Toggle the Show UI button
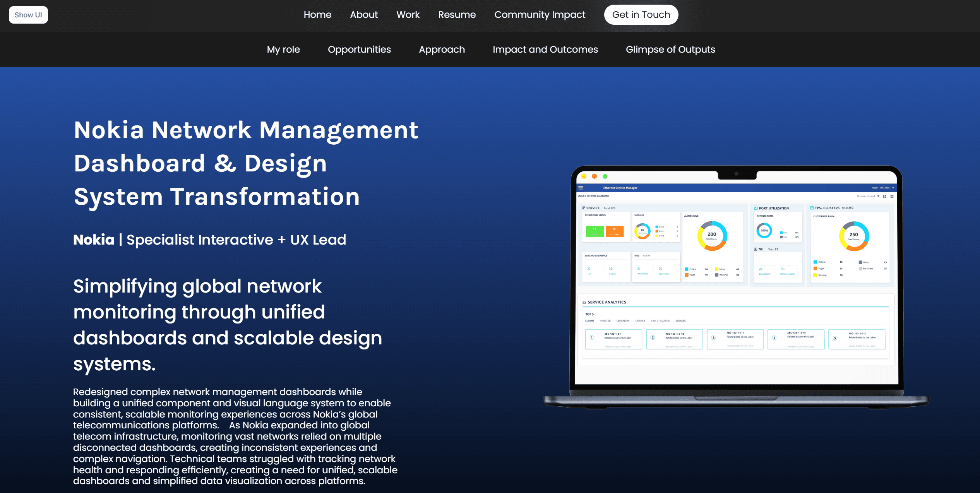 point(28,15)
